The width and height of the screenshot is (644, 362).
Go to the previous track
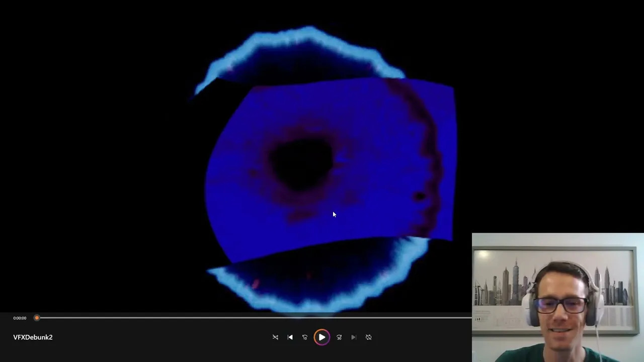coord(290,337)
